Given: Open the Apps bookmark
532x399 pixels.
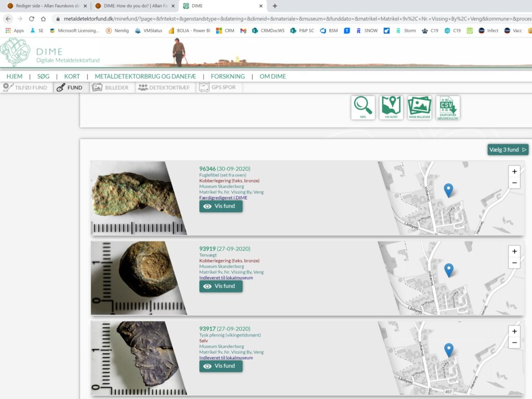Looking at the screenshot, I should [15, 31].
